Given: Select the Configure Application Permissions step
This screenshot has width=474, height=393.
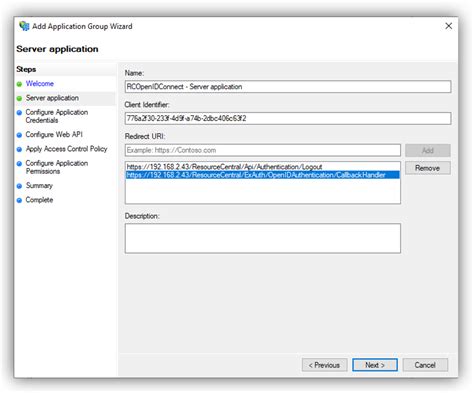Looking at the screenshot, I should click(57, 167).
